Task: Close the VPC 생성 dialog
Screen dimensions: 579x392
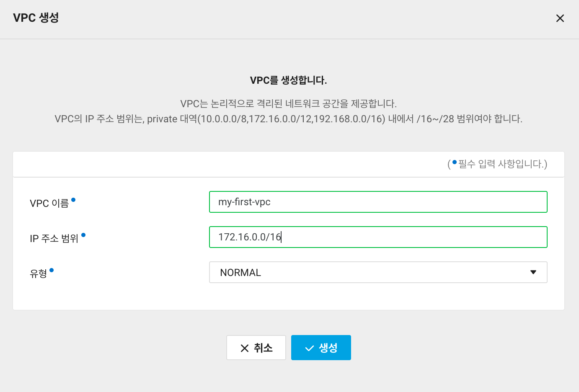Action: pyautogui.click(x=560, y=18)
